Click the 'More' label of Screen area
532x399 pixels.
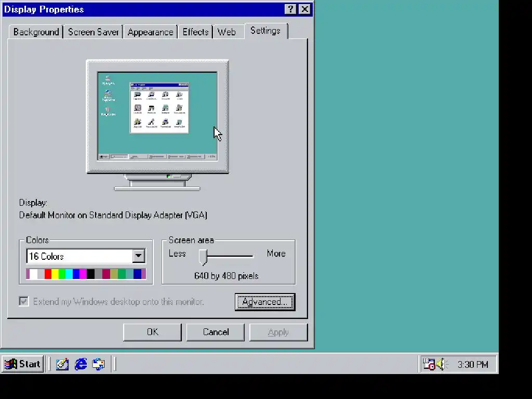tap(276, 254)
